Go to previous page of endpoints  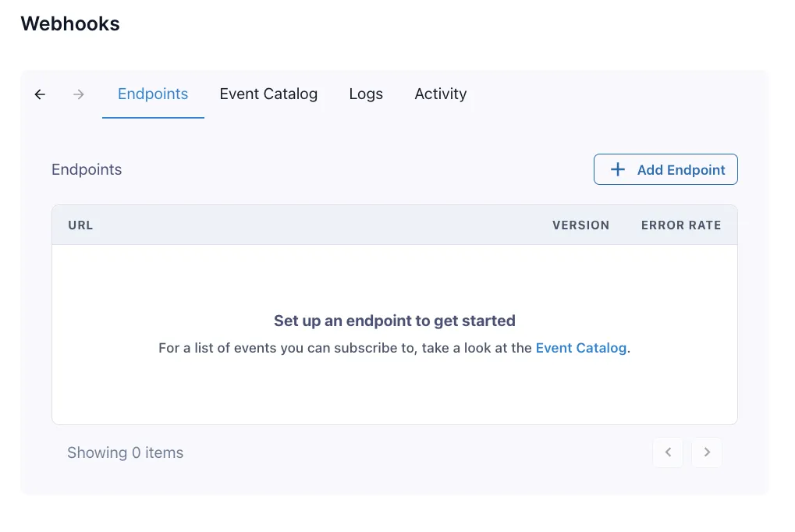pos(669,452)
